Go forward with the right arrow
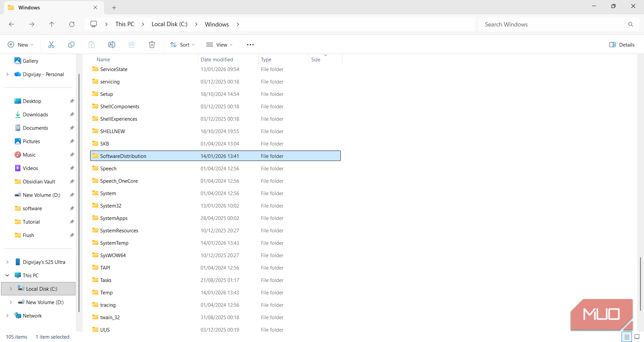The image size is (644, 342). coord(32,24)
